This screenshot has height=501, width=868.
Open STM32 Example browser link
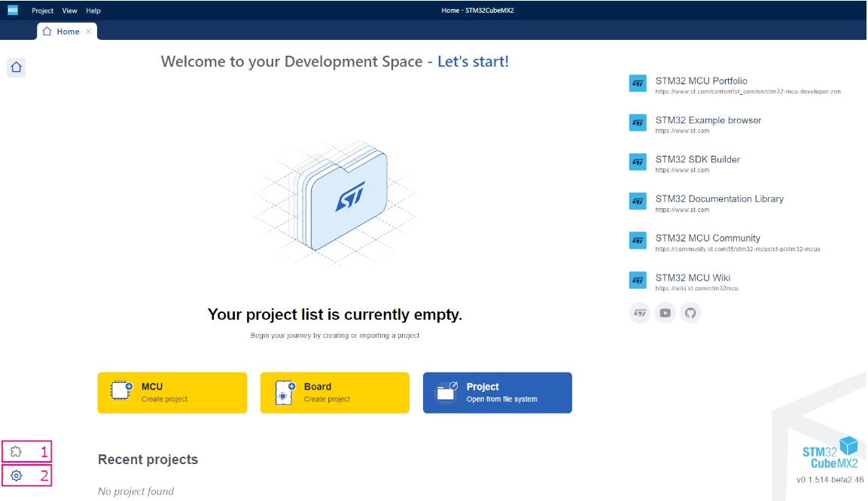(x=708, y=120)
